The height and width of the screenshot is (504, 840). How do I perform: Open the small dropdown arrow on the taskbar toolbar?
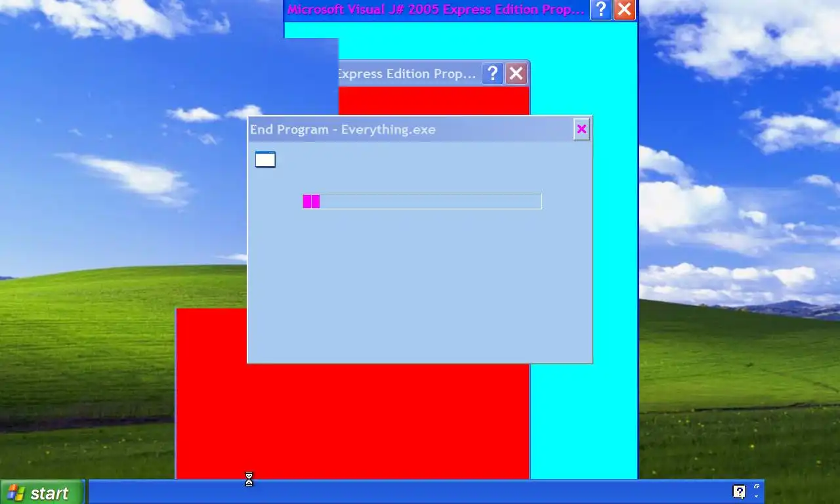click(x=756, y=497)
